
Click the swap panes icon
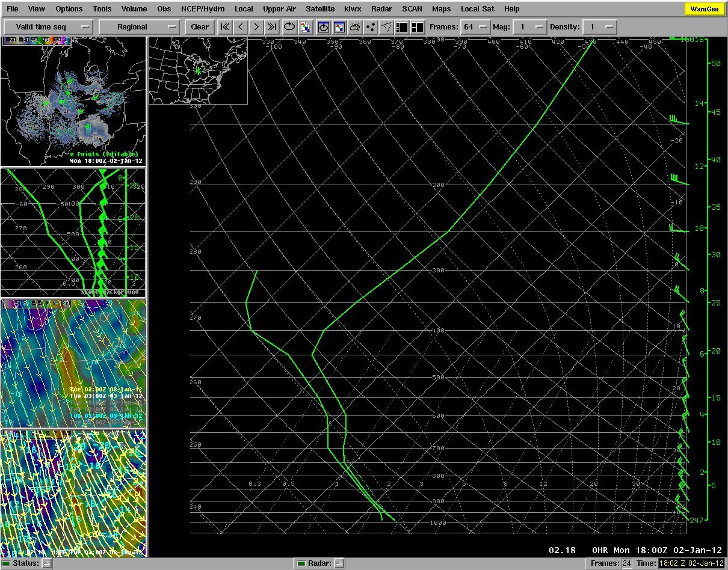click(339, 26)
